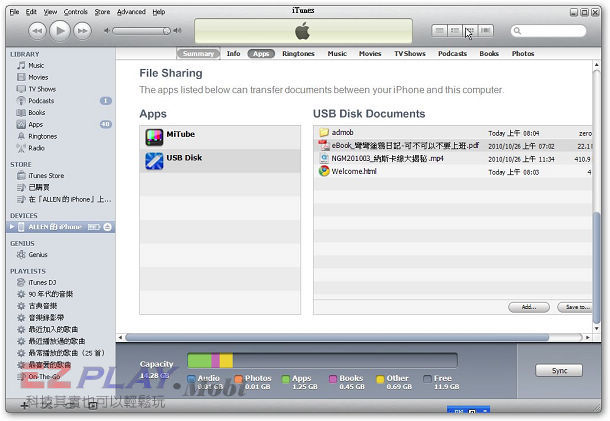The height and width of the screenshot is (421, 610).
Task: Switch to the Ringtones device tab
Action: click(x=298, y=53)
